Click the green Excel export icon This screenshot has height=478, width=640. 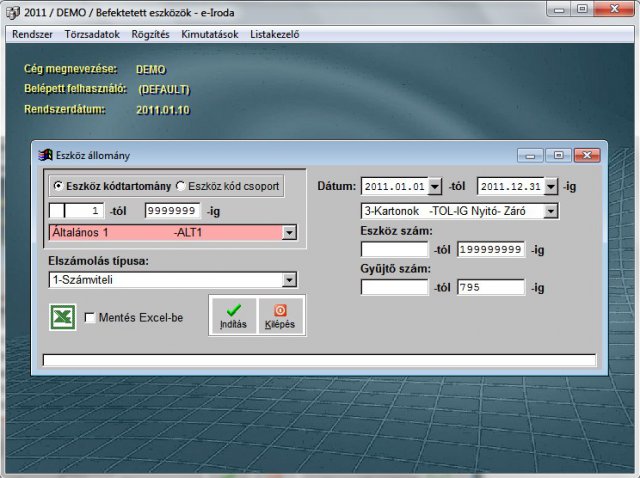tap(64, 318)
